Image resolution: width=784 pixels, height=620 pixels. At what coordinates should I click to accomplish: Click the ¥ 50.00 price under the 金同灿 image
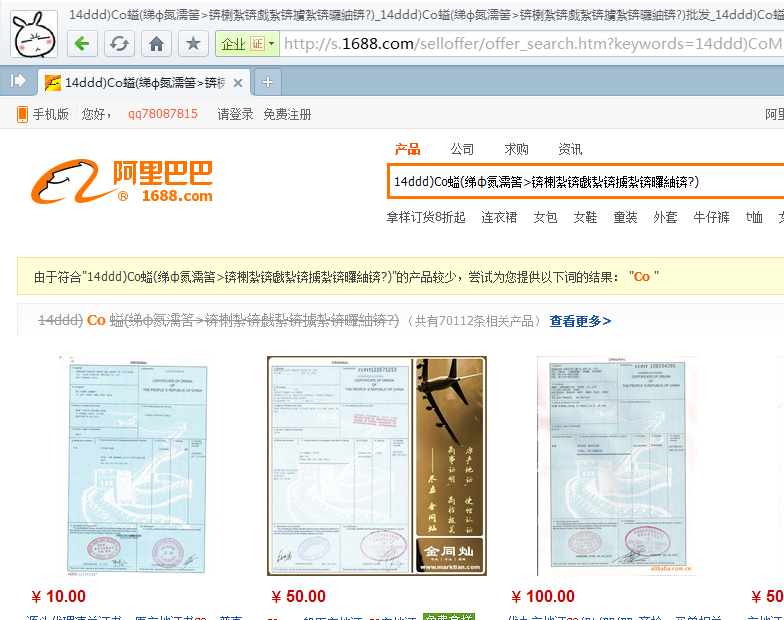[x=298, y=596]
